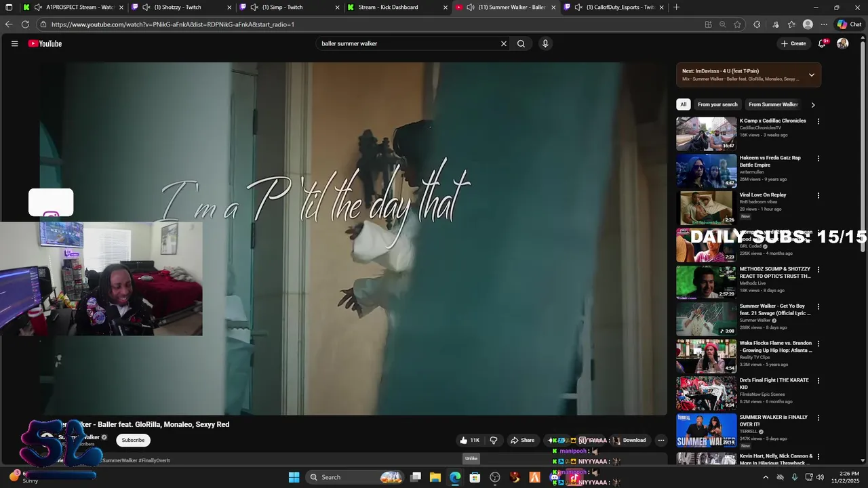Open more actions menu under video
Screen dimensions: 868x488
(x=661, y=440)
